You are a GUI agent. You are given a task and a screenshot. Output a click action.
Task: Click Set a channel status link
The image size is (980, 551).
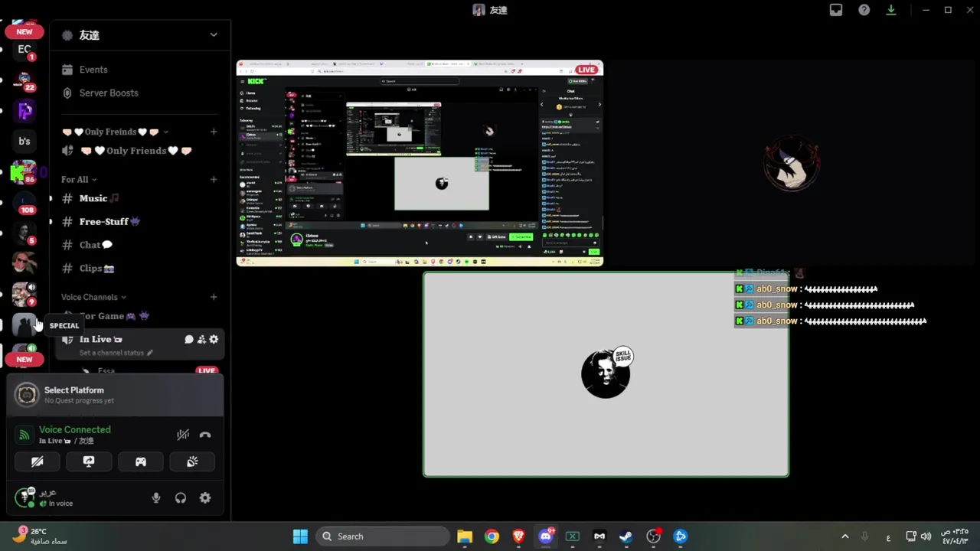coord(116,353)
